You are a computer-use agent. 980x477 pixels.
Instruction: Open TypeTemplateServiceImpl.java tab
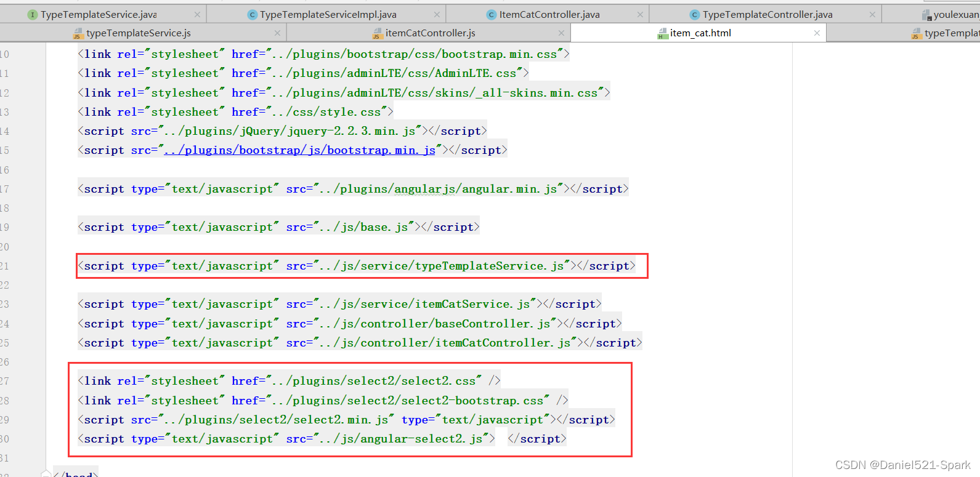[328, 14]
